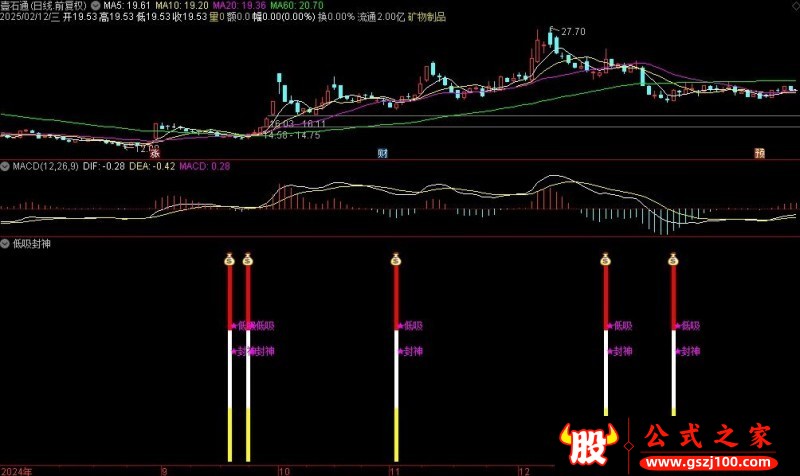Image resolution: width=800 pixels, height=476 pixels.
Task: Open the dropdown arrow beside 壹石通 chart title
Action: (95, 6)
